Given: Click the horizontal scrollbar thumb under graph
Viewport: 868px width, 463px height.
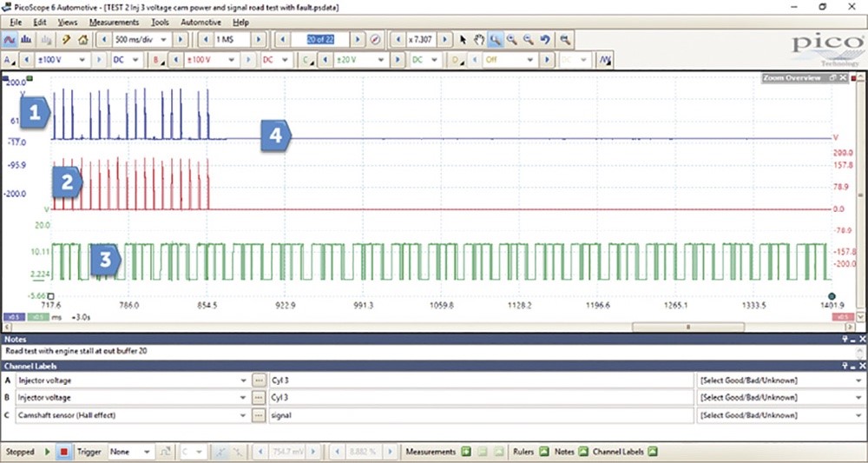Looking at the screenshot, I should tap(688, 327).
